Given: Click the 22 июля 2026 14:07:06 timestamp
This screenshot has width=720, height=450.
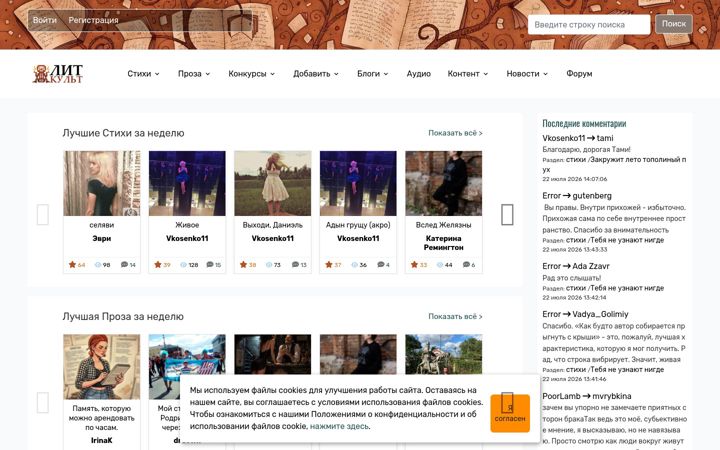Looking at the screenshot, I should pos(574,179).
